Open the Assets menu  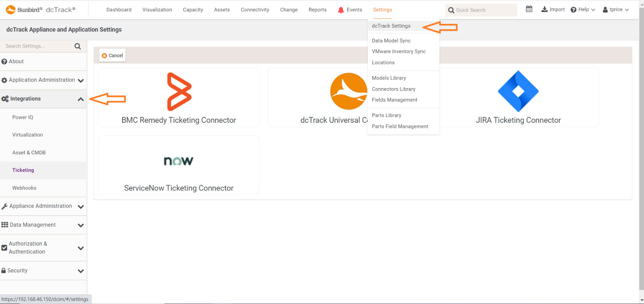pyautogui.click(x=222, y=10)
